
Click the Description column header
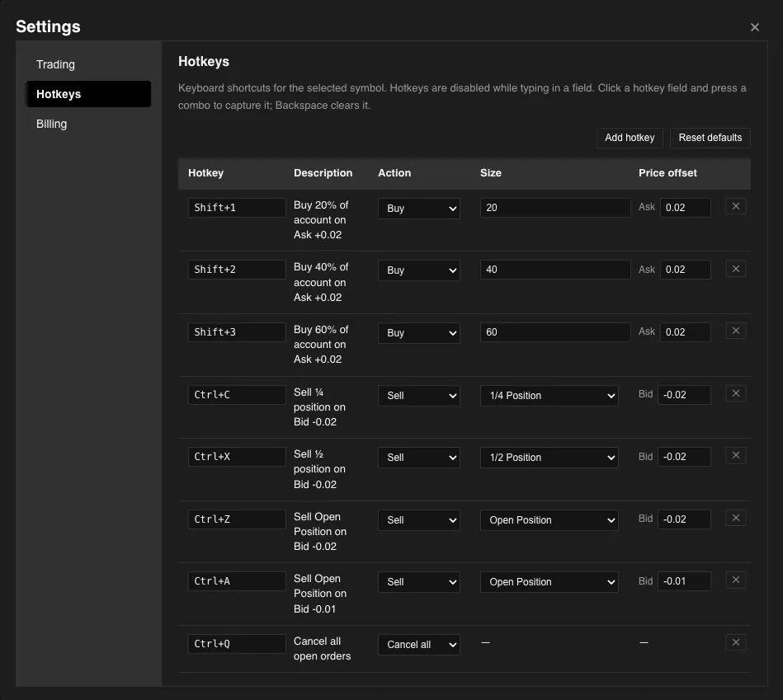323,173
